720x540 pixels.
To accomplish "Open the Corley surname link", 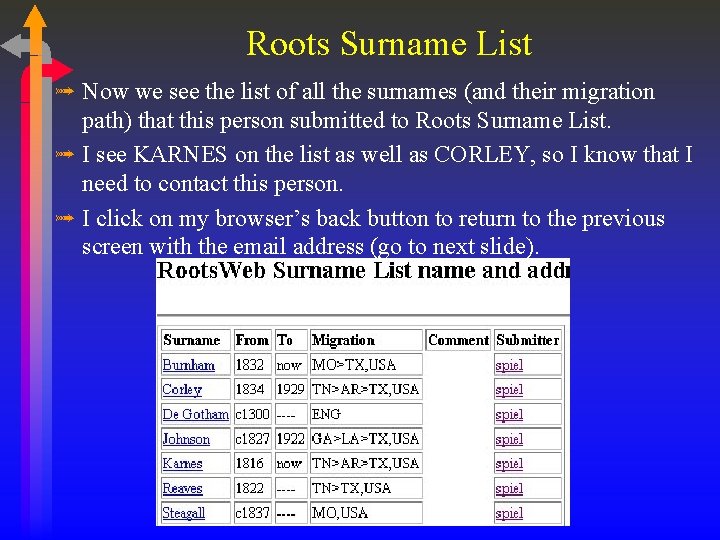I will [182, 389].
